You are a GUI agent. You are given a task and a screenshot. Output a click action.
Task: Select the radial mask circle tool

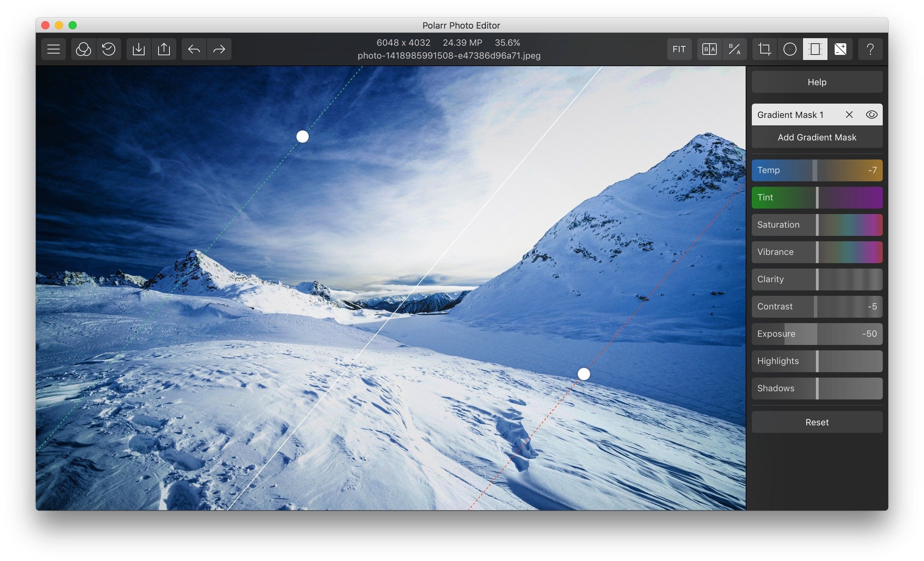pyautogui.click(x=790, y=49)
